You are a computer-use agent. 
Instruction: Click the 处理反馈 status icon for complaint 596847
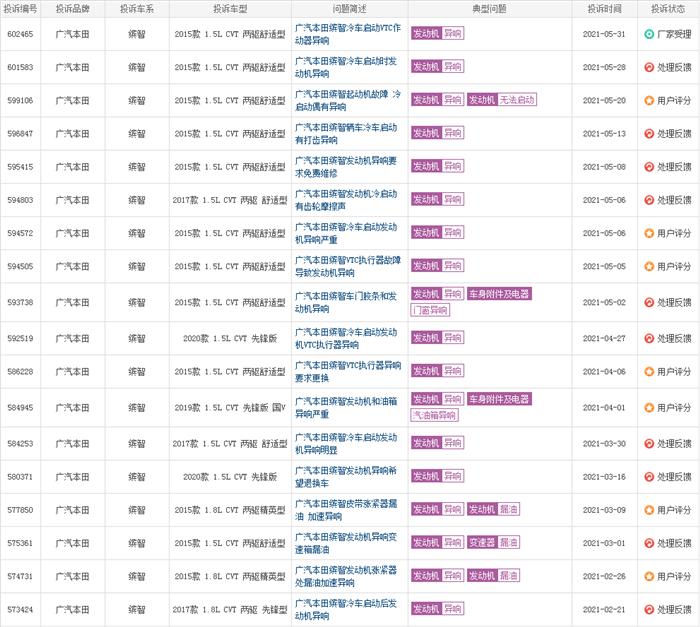[x=649, y=134]
